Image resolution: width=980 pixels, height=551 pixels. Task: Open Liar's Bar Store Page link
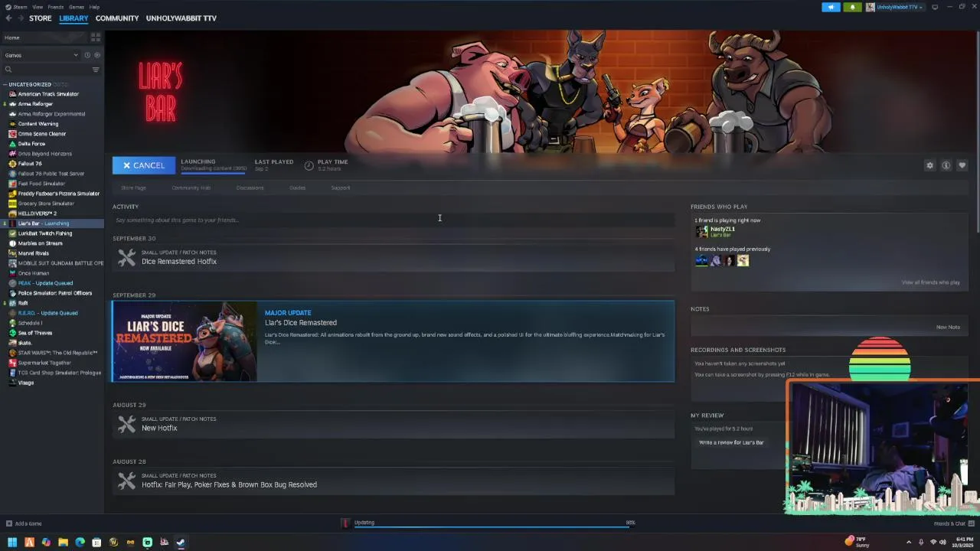pyautogui.click(x=133, y=187)
